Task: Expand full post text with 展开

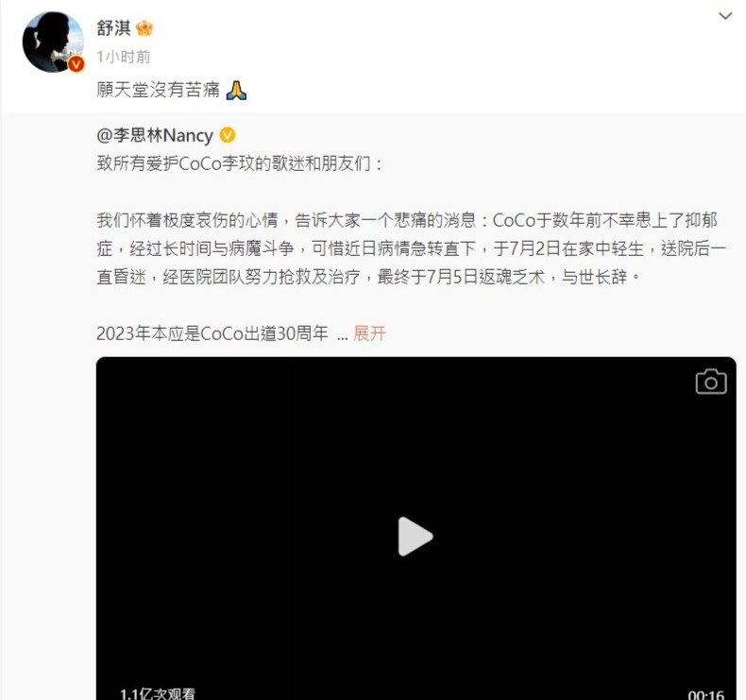Action: point(368,333)
